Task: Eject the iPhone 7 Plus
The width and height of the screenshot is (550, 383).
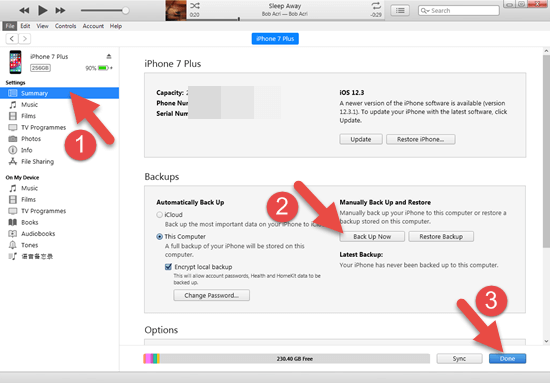Action: click(x=109, y=56)
